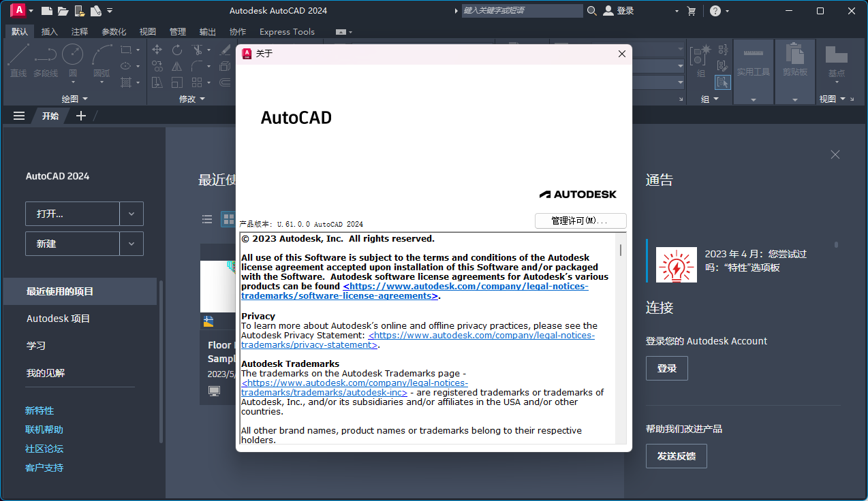Select the Polyline (多段线) tool
Image resolution: width=868 pixels, height=501 pixels.
pos(46,61)
